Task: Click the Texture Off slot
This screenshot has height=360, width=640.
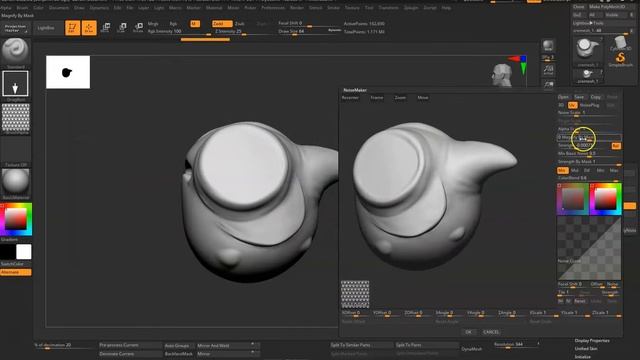Action: 16,150
